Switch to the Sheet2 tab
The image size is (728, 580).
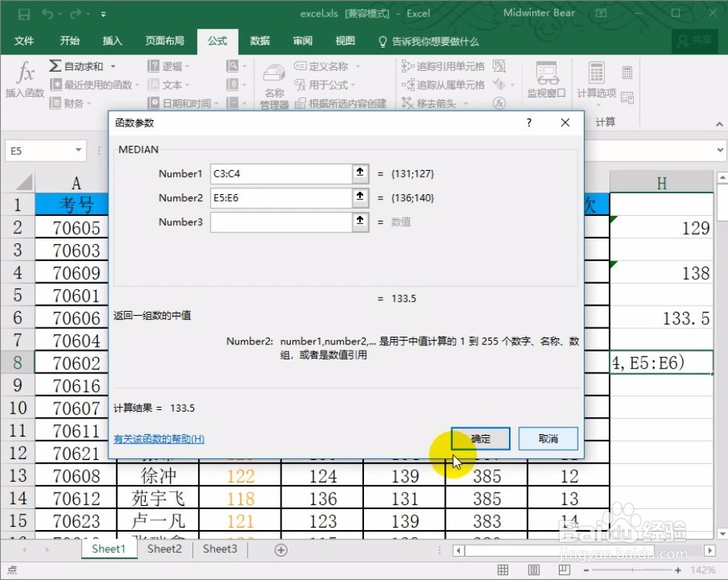click(164, 549)
